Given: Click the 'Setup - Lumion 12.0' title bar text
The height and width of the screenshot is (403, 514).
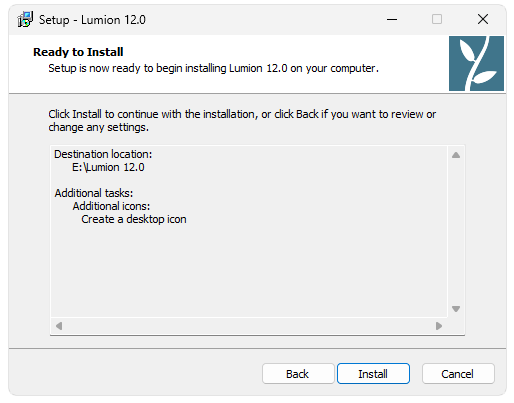Looking at the screenshot, I should [92, 20].
